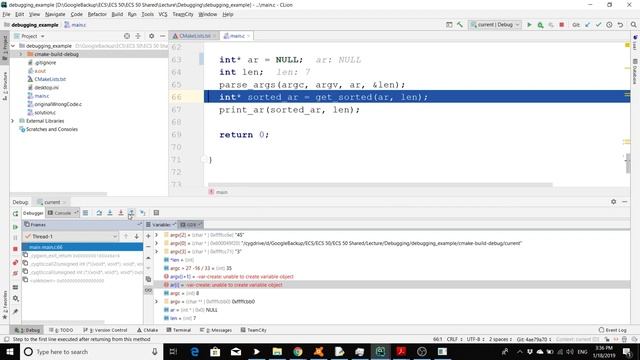This screenshot has width=640, height=360.
Task: Click taskbar search box
Action: pos(91,351)
